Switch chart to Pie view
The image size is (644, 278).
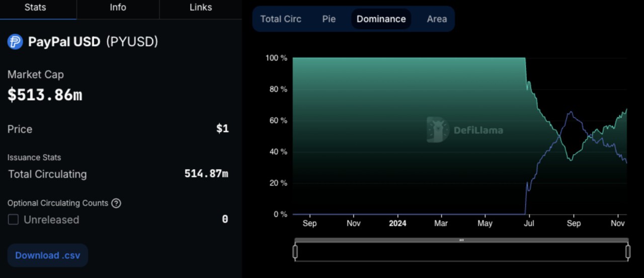point(329,19)
